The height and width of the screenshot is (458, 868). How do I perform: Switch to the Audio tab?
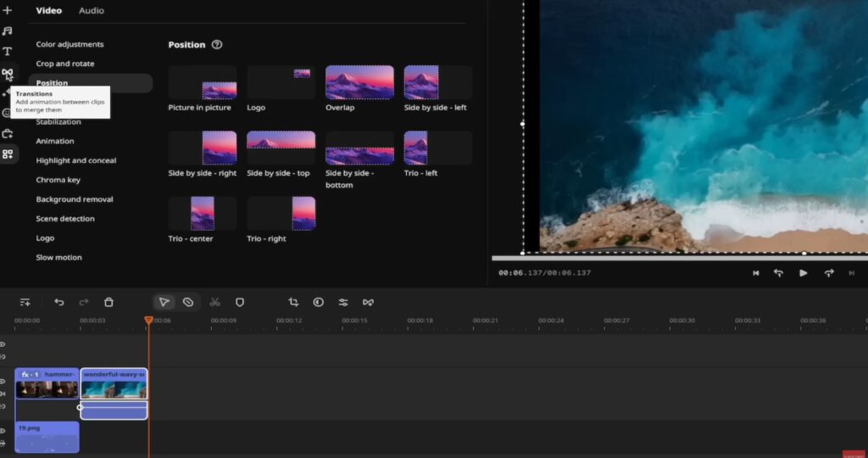tap(92, 11)
